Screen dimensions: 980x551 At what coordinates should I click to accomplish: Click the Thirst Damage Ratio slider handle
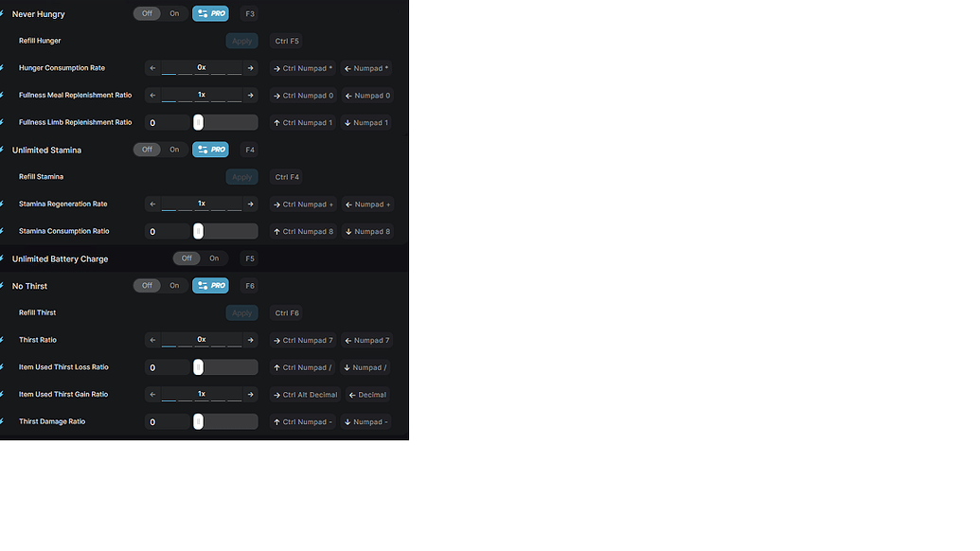coord(199,421)
